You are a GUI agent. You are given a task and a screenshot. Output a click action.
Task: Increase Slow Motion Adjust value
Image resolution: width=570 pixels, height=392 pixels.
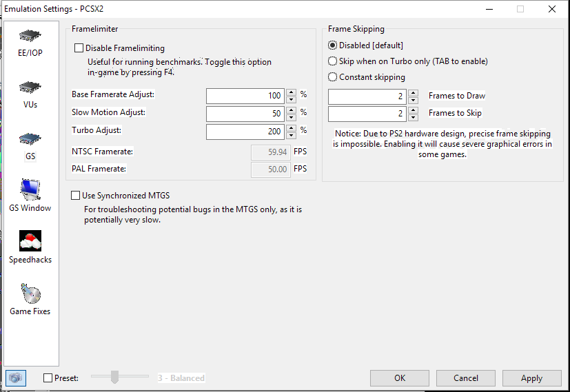pos(291,110)
